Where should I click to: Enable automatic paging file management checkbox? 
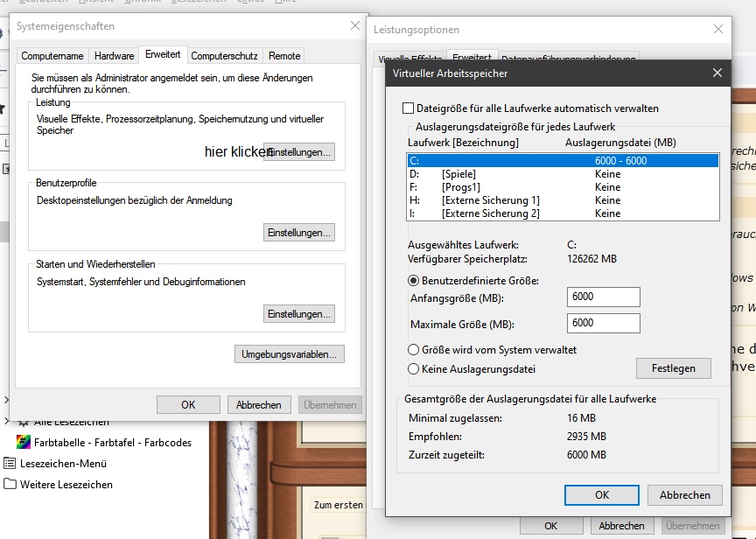(x=408, y=108)
